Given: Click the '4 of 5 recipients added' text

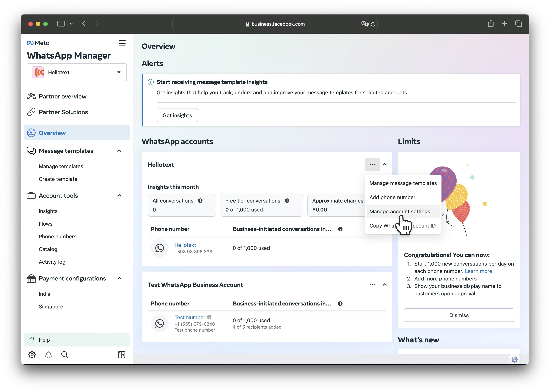Looking at the screenshot, I should [257, 327].
